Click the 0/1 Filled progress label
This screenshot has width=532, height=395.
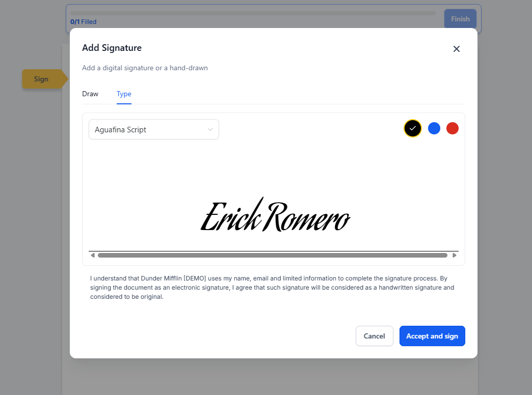pos(84,22)
